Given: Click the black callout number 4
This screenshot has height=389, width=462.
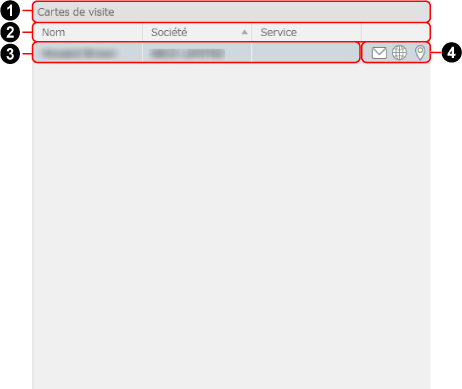Looking at the screenshot, I should tap(451, 53).
